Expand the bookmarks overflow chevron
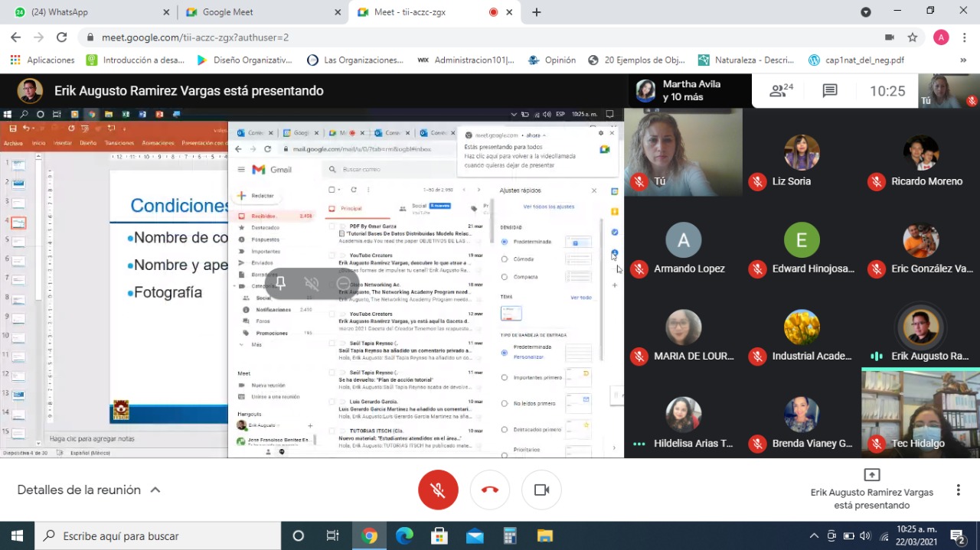Viewport: 980px width, 550px height. point(963,60)
